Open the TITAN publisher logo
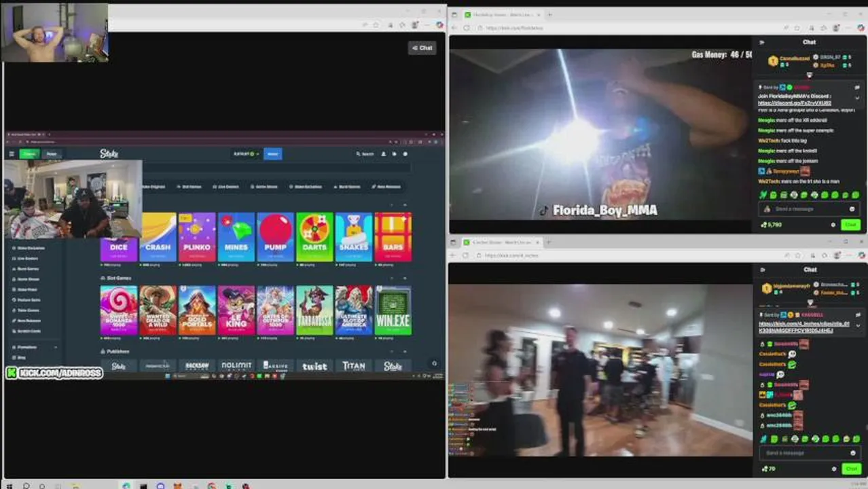 click(x=354, y=366)
